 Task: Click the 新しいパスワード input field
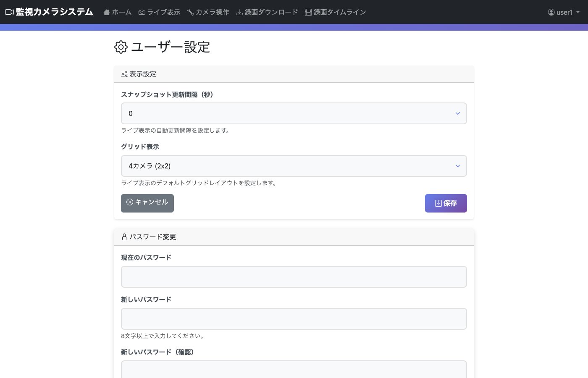point(294,319)
